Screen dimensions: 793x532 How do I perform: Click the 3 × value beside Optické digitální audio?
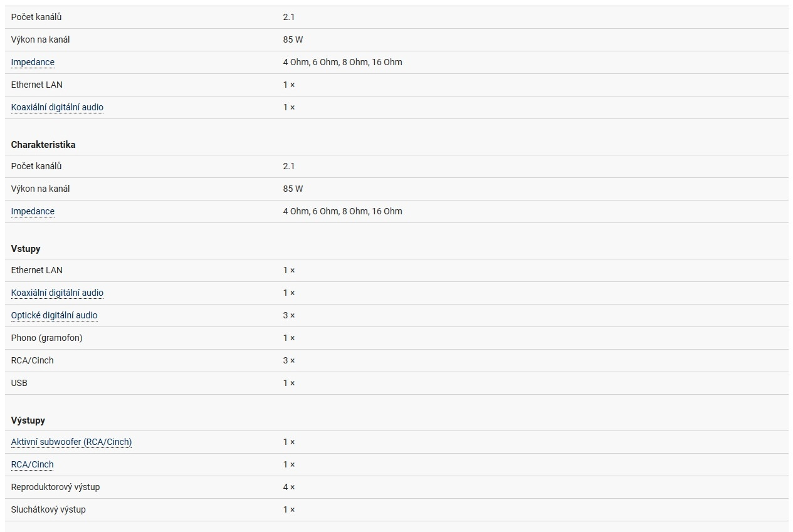[x=289, y=315]
